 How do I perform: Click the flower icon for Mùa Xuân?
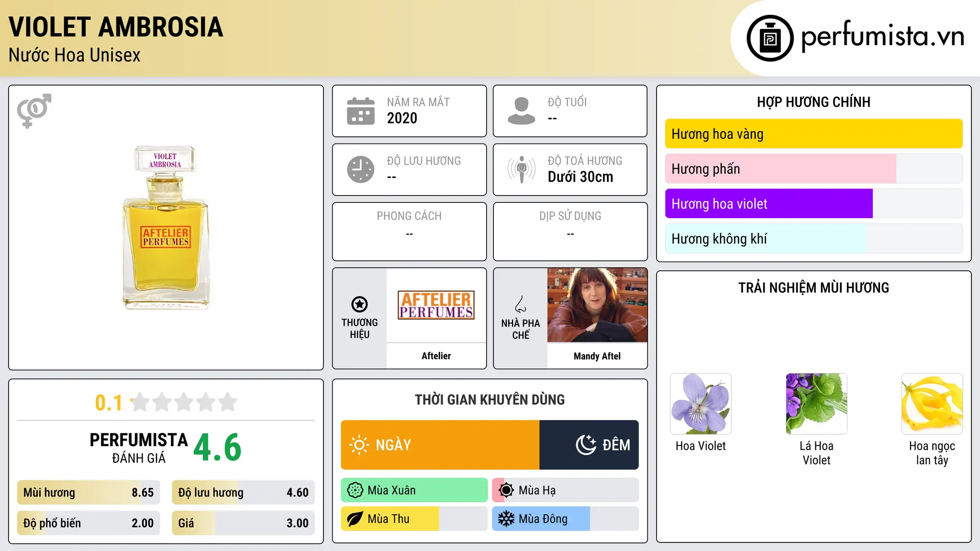355,490
